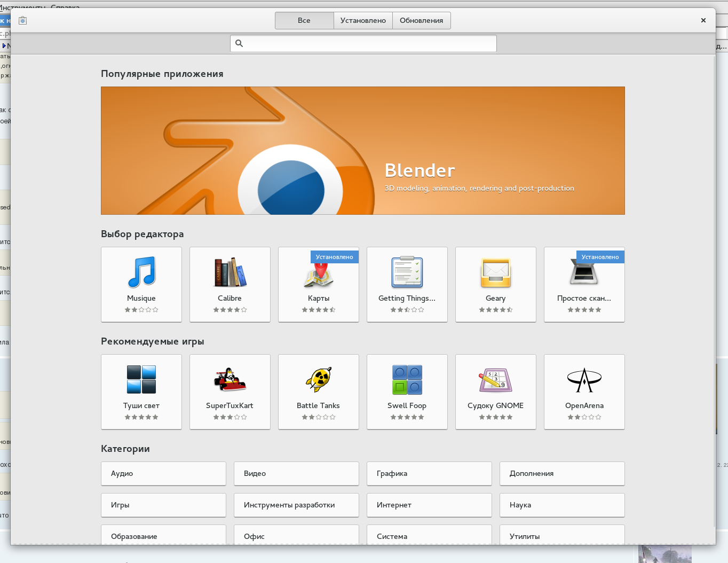Open the Простое скан... scanner icon
Screen dimensions: 728x563
[x=584, y=272]
